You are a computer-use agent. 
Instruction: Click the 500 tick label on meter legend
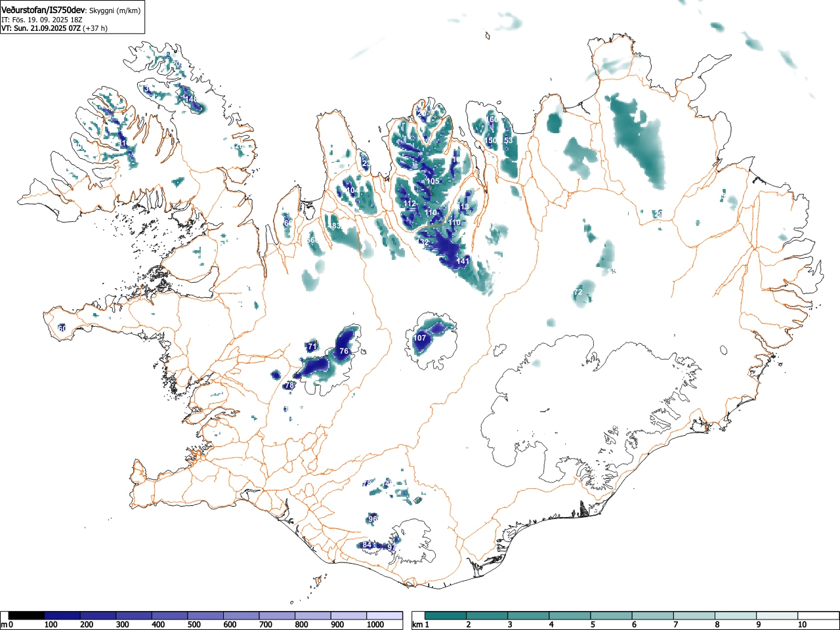194,625
